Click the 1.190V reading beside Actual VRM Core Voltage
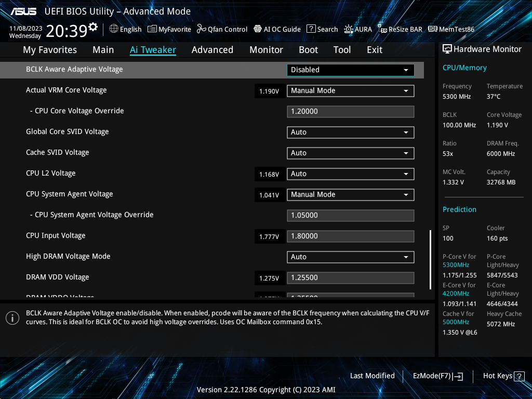This screenshot has width=532, height=399. point(269,91)
